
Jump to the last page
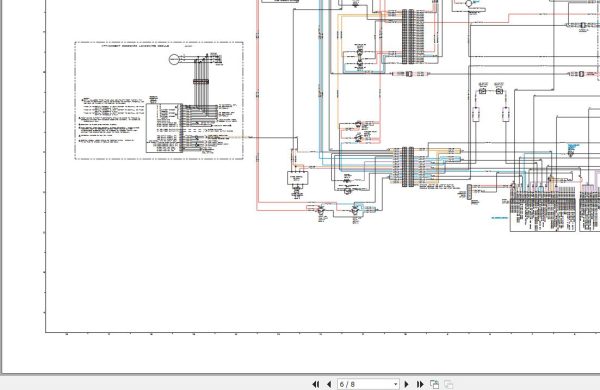pos(420,384)
